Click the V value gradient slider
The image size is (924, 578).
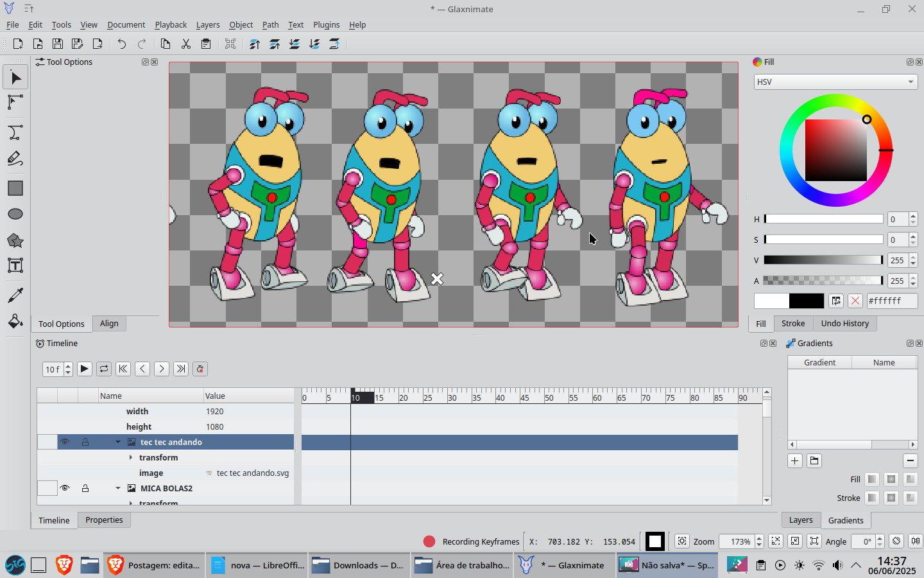823,260
